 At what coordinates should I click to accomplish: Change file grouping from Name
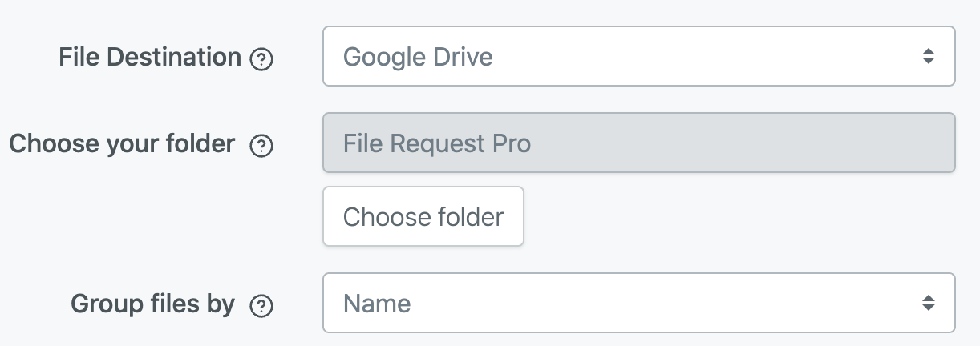639,303
